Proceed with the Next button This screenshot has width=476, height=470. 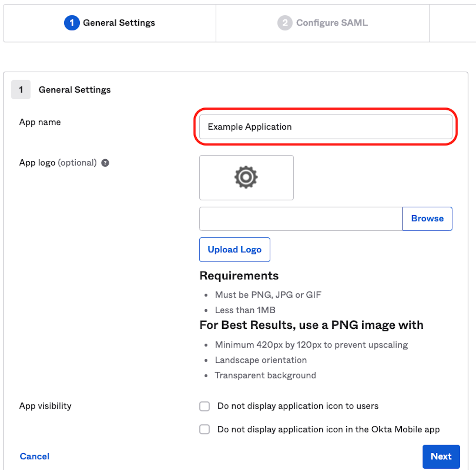441,456
